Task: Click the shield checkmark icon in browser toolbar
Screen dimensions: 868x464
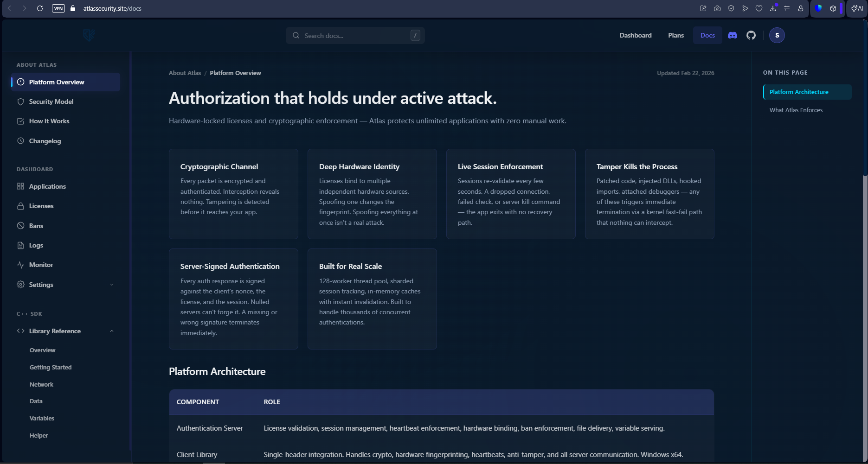Action: 731,8
